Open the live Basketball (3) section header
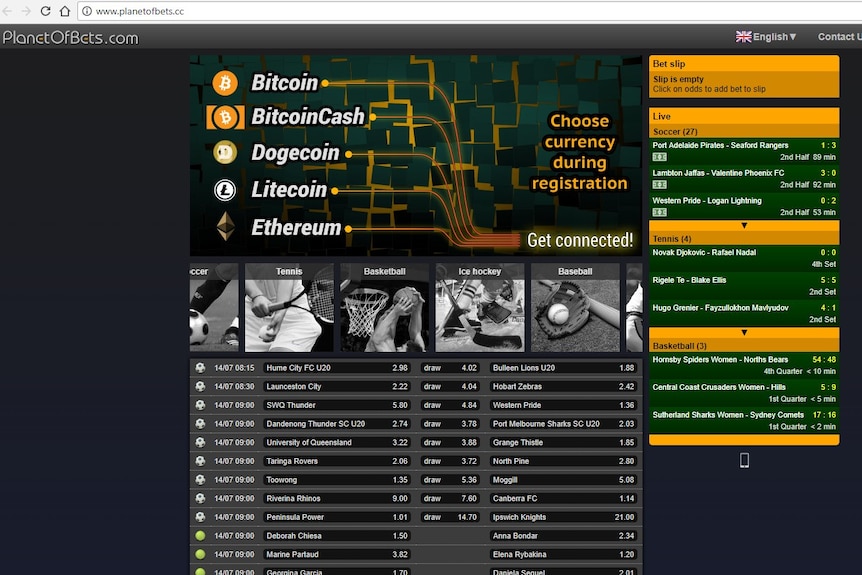Screen dimensions: 862x575 coord(744,346)
